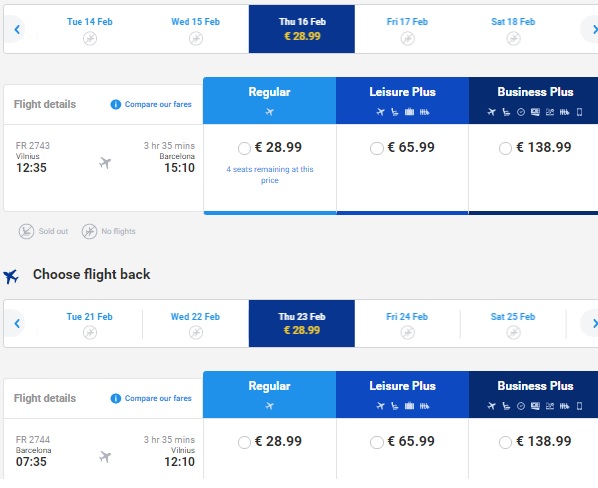Click the Sold out legend icon
Screen dimensions: 598x488
pos(26,231)
